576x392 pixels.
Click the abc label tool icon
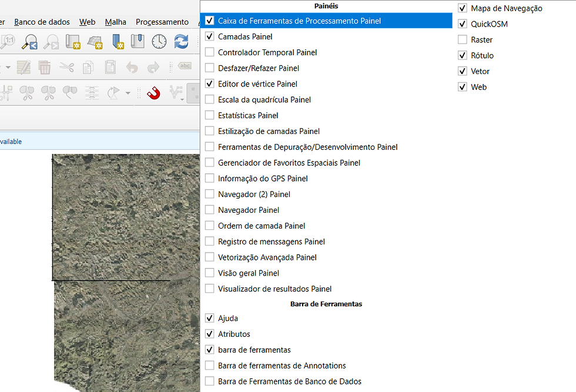coord(185,66)
